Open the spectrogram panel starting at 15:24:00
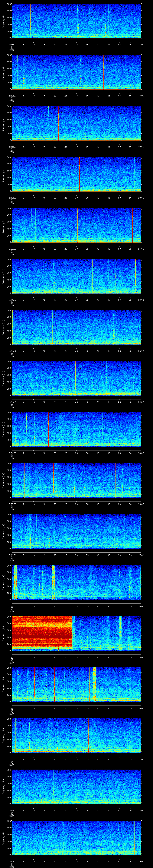This screenshot has height=868, width=153. [77, 429]
